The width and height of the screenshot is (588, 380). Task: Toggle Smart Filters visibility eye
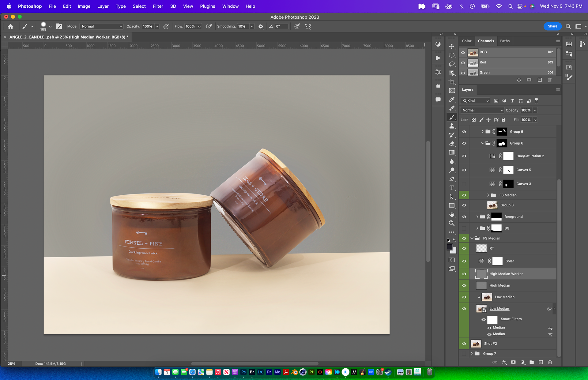484,319
